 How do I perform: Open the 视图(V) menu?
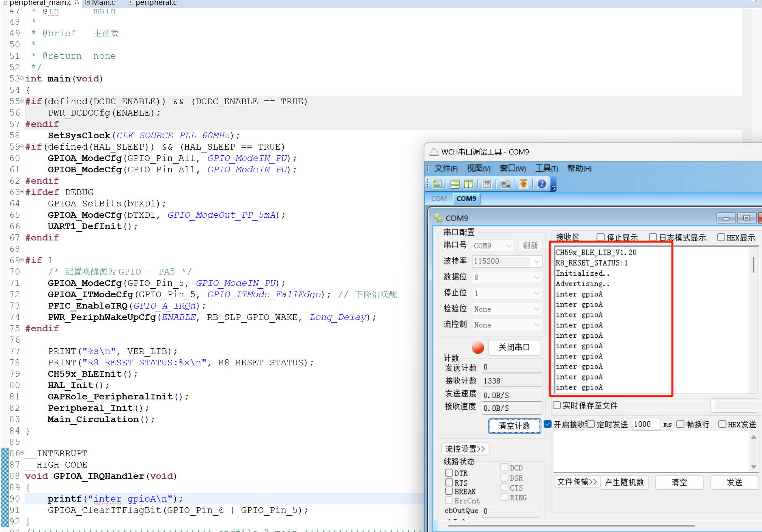pyautogui.click(x=478, y=168)
